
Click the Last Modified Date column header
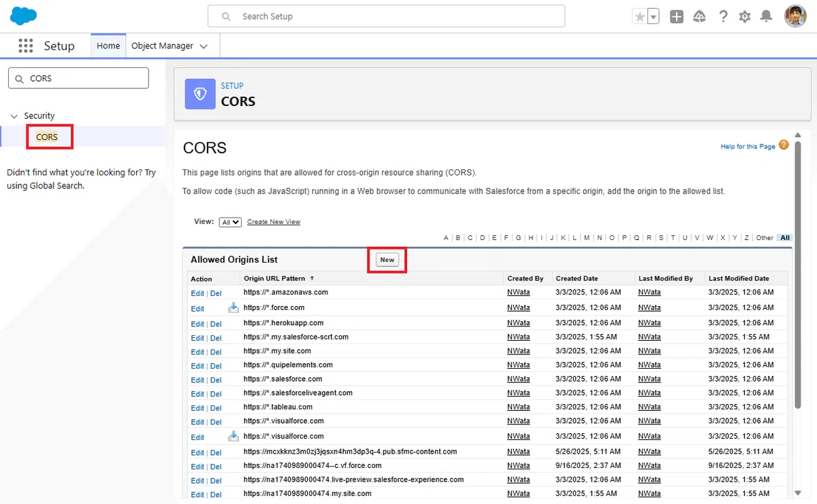[x=739, y=278]
